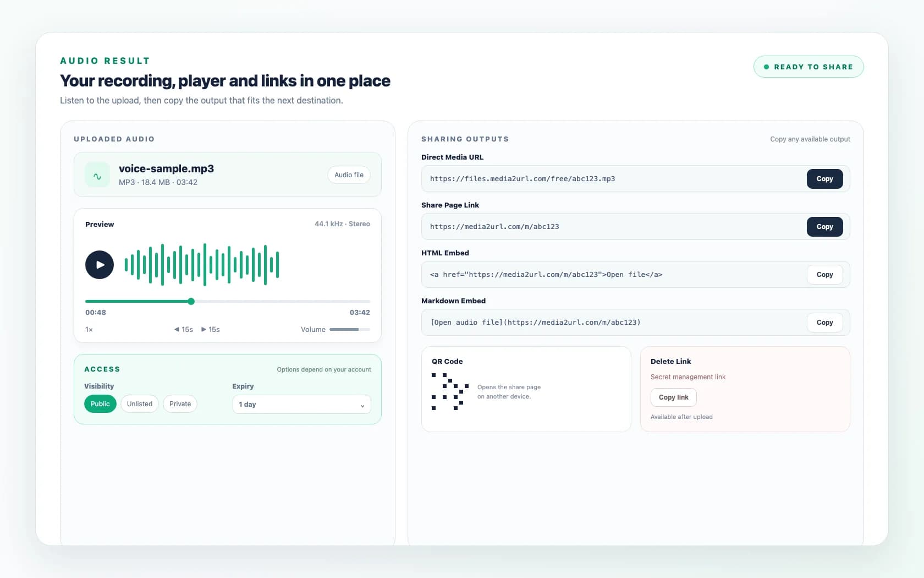
Task: Click the Ready to Share status badge
Action: click(x=809, y=67)
